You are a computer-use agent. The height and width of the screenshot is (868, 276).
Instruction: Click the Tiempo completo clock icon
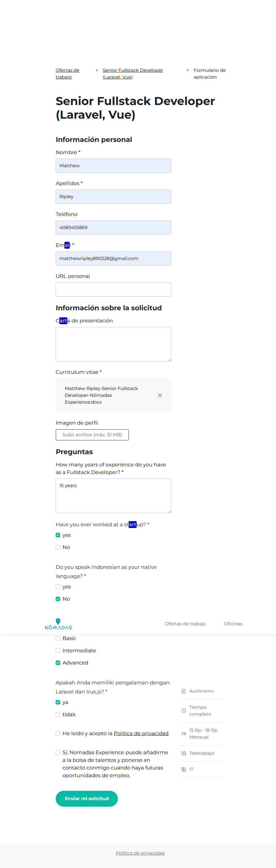click(x=184, y=711)
